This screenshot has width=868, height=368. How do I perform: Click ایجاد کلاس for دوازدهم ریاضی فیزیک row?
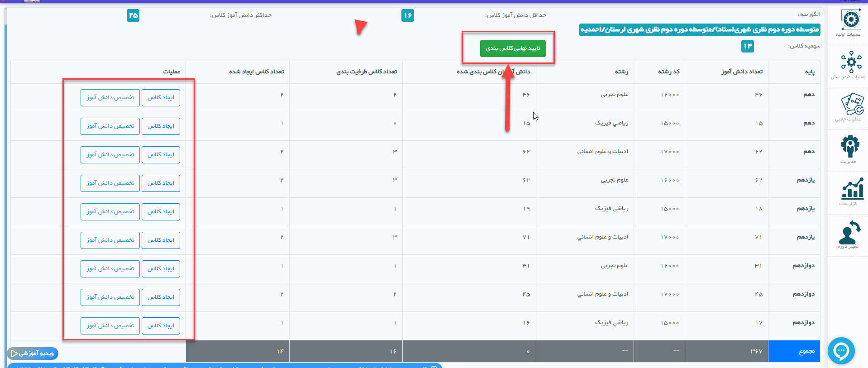[161, 326]
